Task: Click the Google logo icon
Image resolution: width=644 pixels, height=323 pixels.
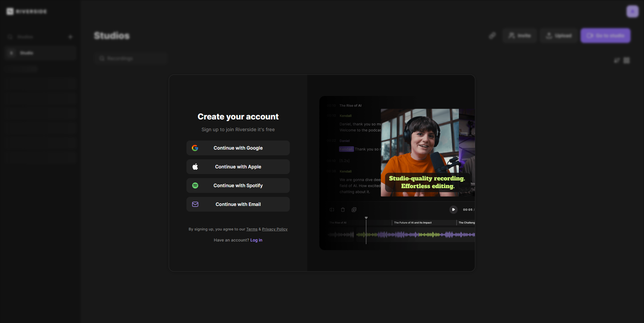Action: tap(195, 148)
